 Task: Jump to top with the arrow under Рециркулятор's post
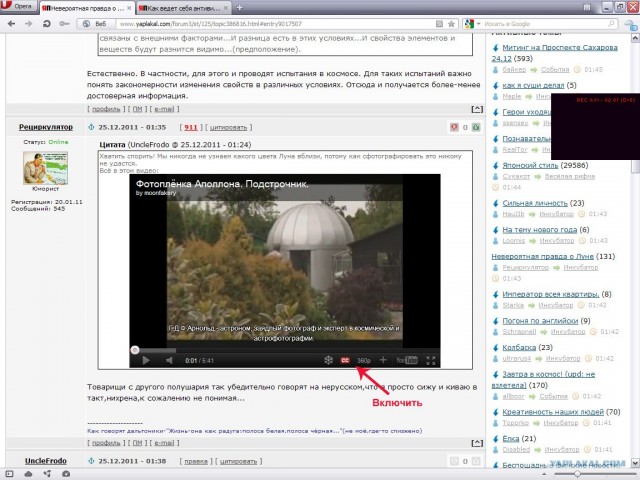pyautogui.click(x=477, y=443)
